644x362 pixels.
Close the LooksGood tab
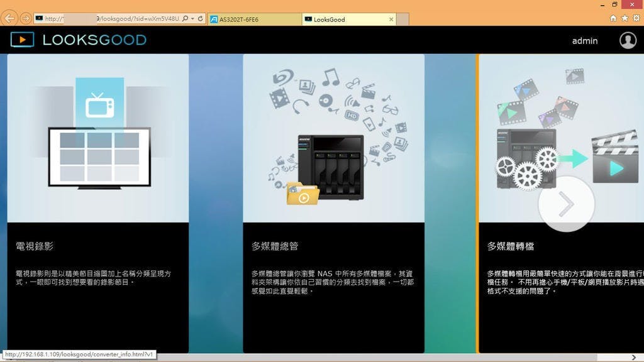(x=391, y=19)
